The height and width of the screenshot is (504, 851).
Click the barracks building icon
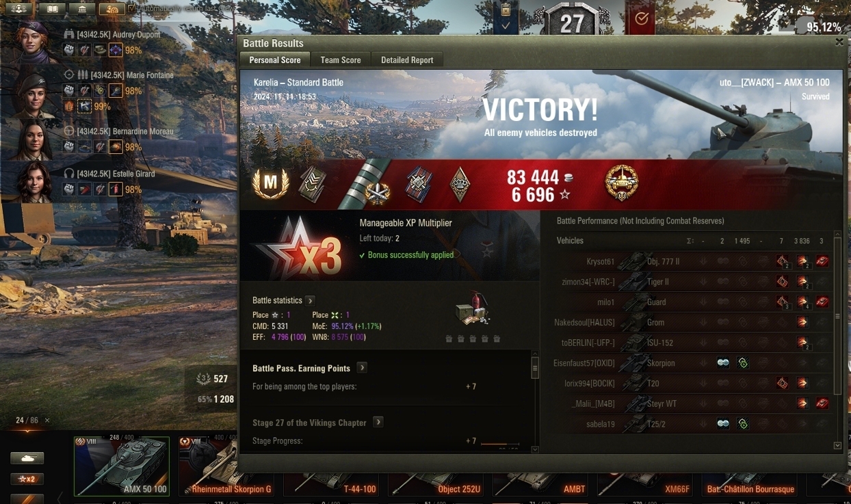82,9
